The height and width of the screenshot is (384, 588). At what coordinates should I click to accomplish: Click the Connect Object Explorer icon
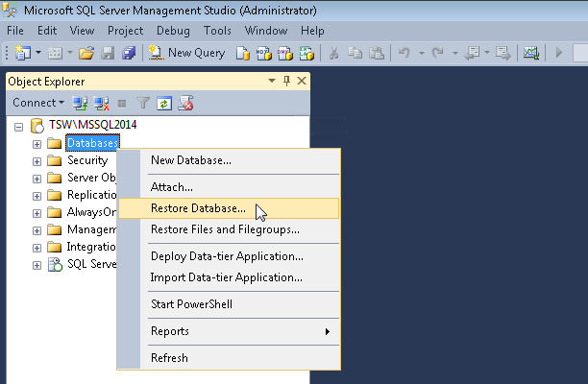[x=81, y=103]
